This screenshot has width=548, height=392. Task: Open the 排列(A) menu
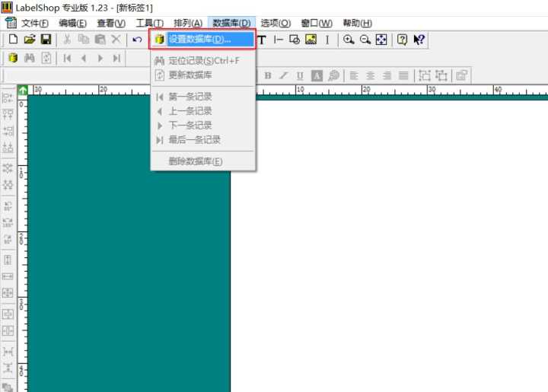[188, 24]
